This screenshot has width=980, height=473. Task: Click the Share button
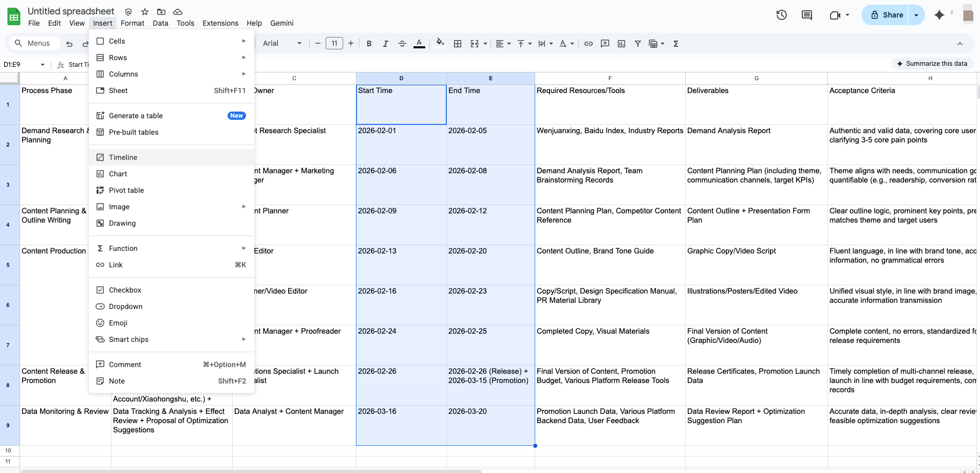pyautogui.click(x=887, y=15)
